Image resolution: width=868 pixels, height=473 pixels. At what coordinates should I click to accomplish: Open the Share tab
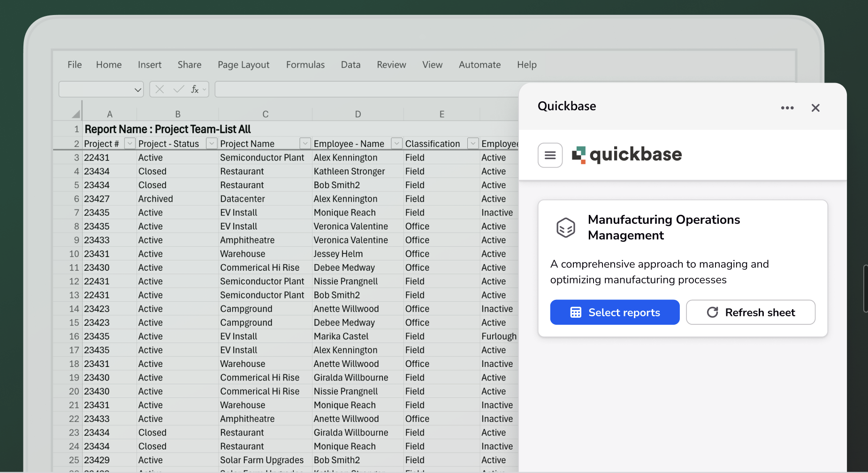(x=190, y=65)
